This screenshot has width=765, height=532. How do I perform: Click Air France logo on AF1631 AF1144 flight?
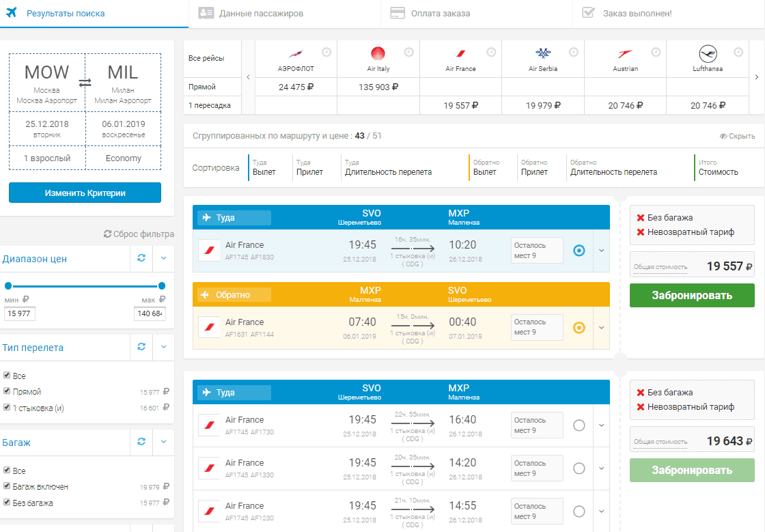[x=209, y=328]
